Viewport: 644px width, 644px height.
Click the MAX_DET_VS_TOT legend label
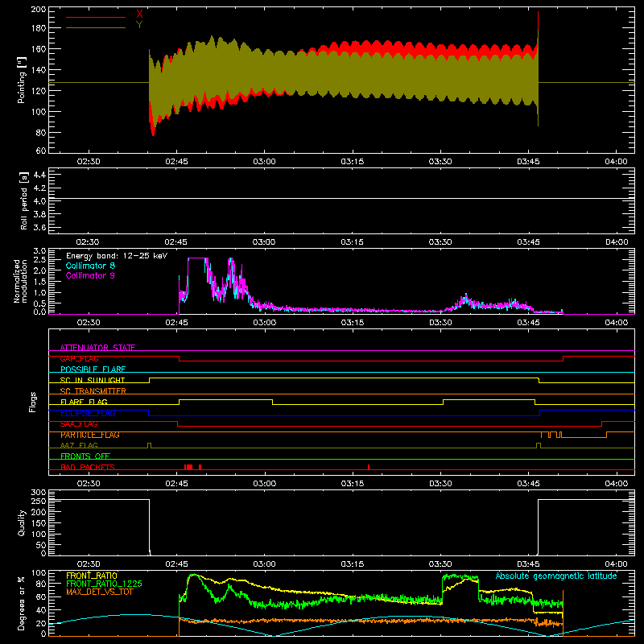pyautogui.click(x=99, y=592)
